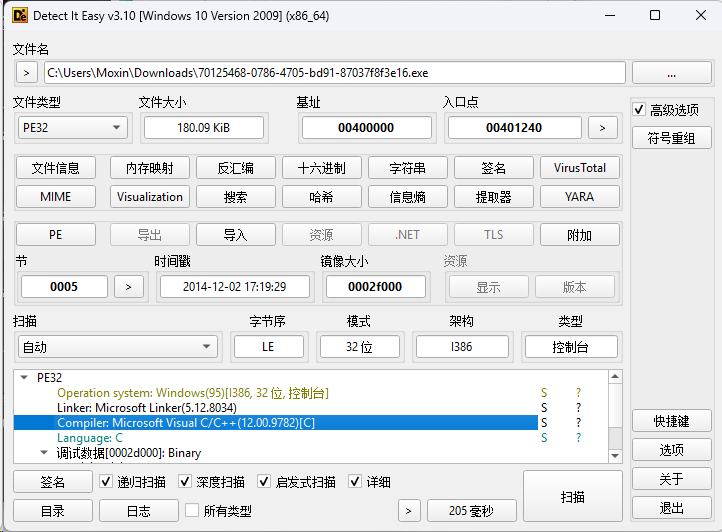Click the arrow button left of scan time
Image resolution: width=722 pixels, height=532 pixels.
pyautogui.click(x=408, y=511)
